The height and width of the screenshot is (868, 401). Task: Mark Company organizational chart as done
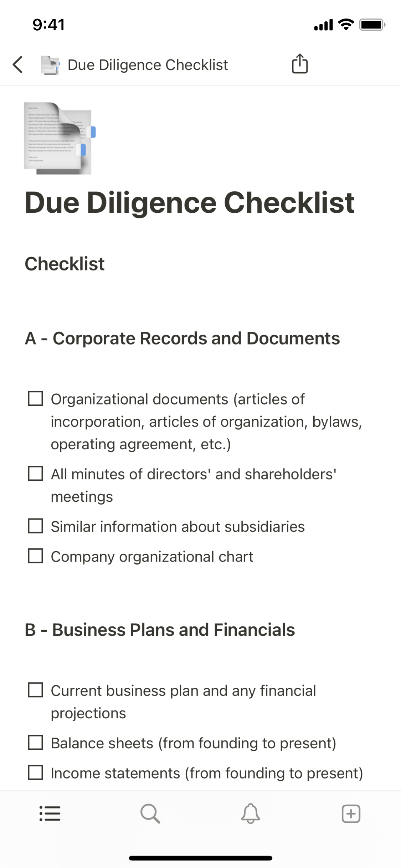click(36, 556)
